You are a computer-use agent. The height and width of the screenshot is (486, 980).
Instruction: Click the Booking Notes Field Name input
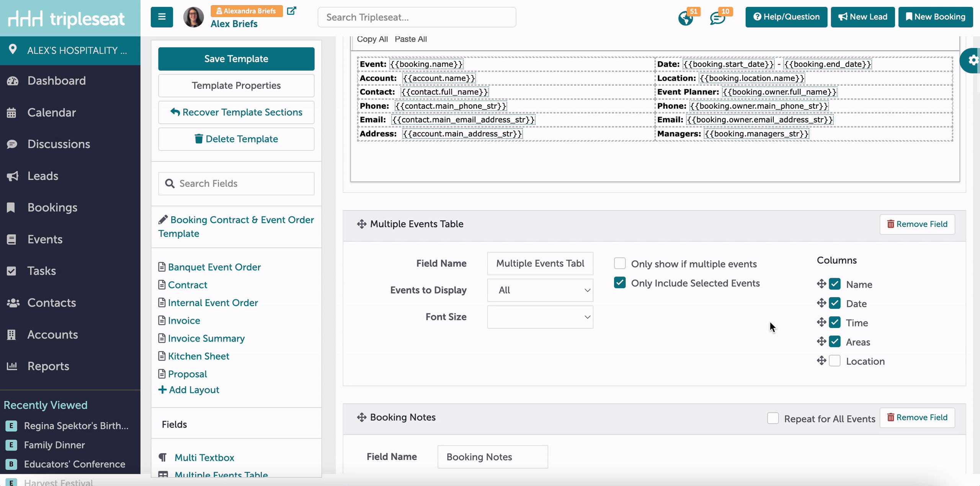coord(493,457)
